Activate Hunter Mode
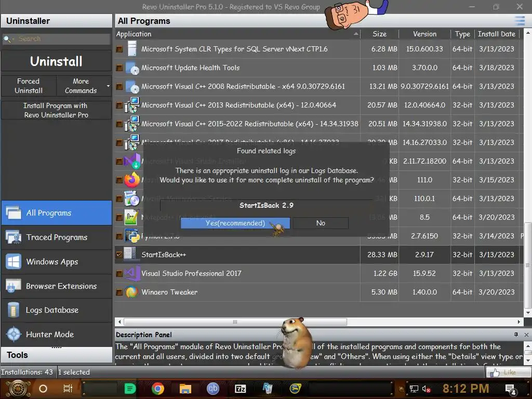532x399 pixels. tap(57, 334)
